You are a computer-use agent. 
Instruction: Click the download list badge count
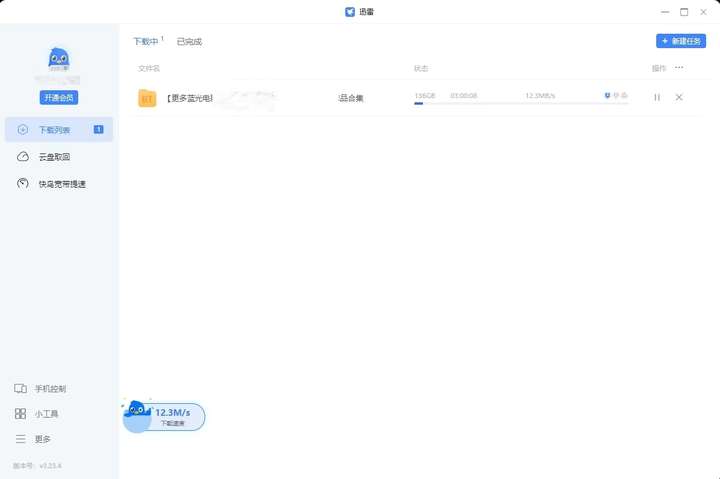[98, 130]
